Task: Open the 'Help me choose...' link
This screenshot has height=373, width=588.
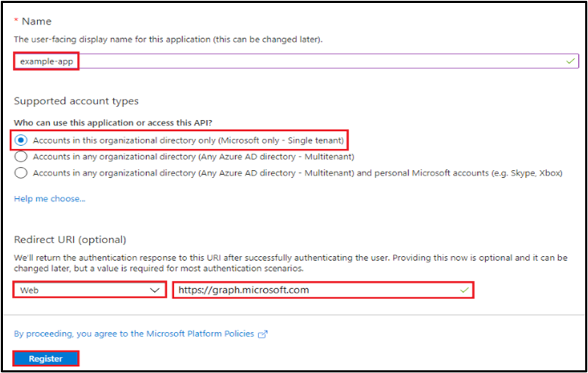Action: tap(49, 199)
